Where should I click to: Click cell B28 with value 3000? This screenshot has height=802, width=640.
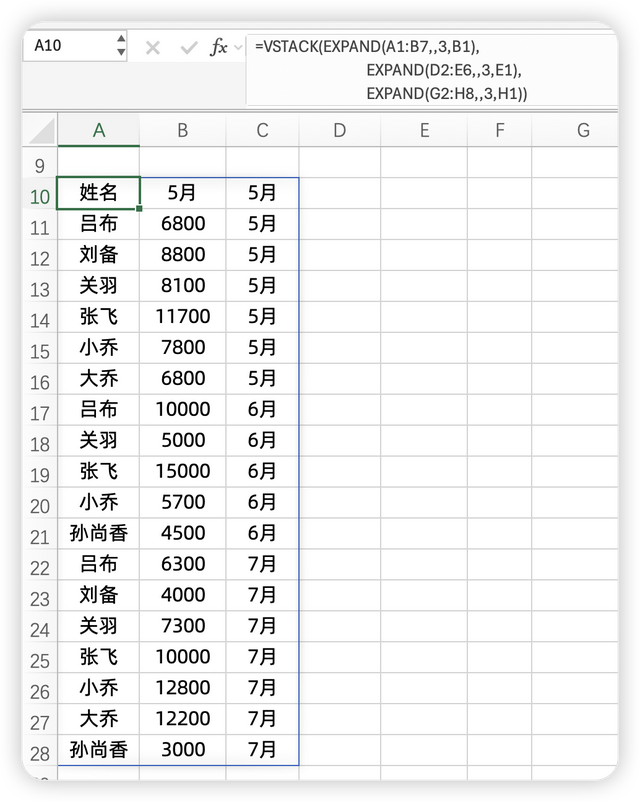183,750
